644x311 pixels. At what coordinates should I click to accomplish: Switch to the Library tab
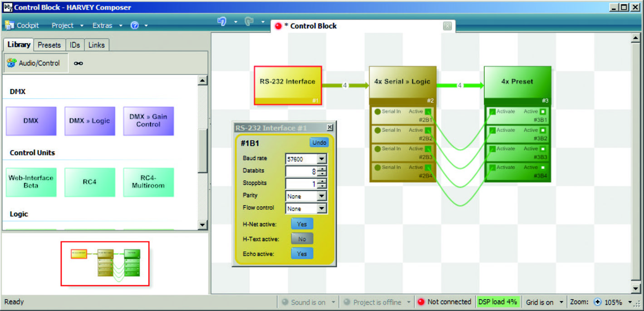point(19,44)
